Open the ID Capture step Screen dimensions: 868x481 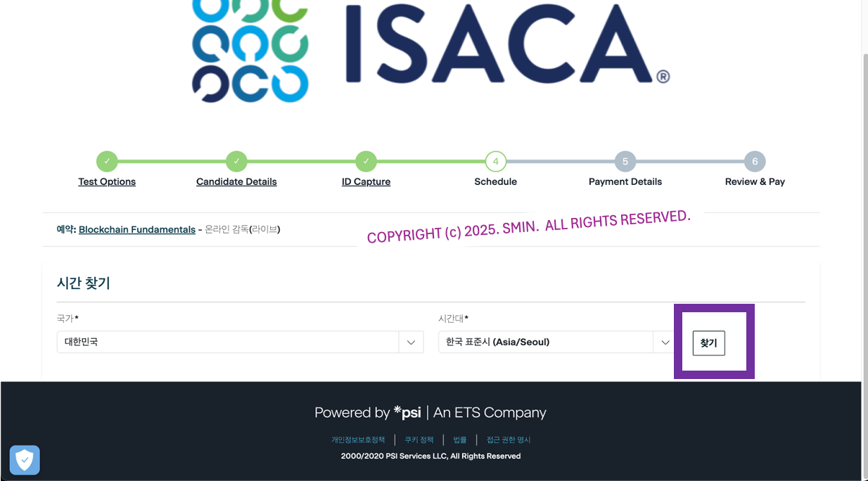[x=366, y=181]
